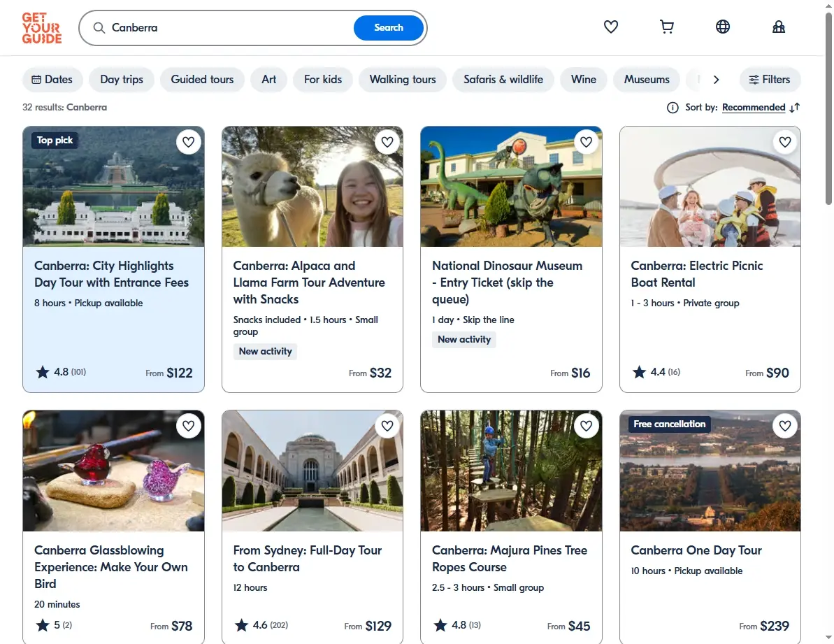This screenshot has height=644, width=834.
Task: Click the info icon beside Sort by
Action: (x=673, y=108)
